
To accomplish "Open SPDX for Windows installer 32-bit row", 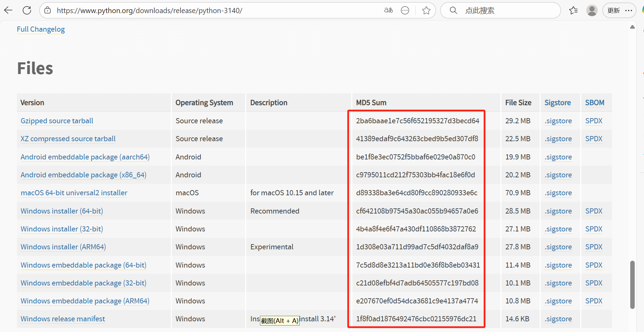I will (594, 229).
